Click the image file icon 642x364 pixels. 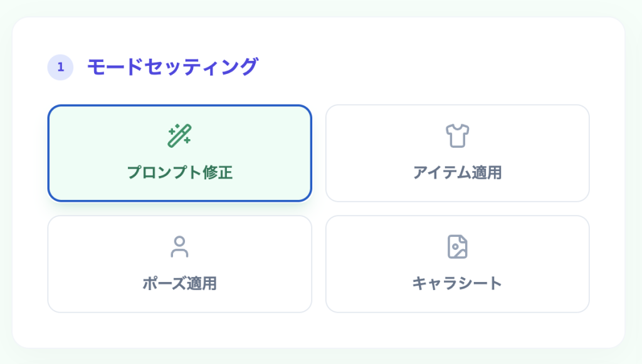(x=457, y=247)
